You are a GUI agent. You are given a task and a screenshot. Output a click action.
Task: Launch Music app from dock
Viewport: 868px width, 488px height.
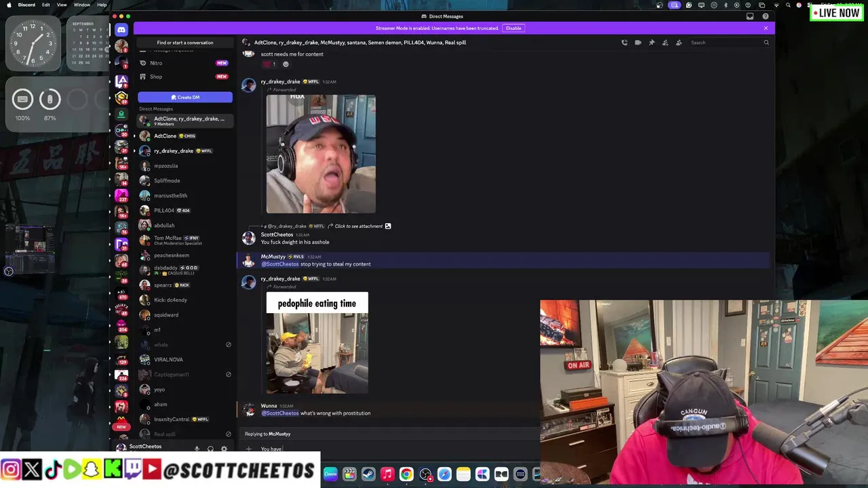(x=387, y=474)
